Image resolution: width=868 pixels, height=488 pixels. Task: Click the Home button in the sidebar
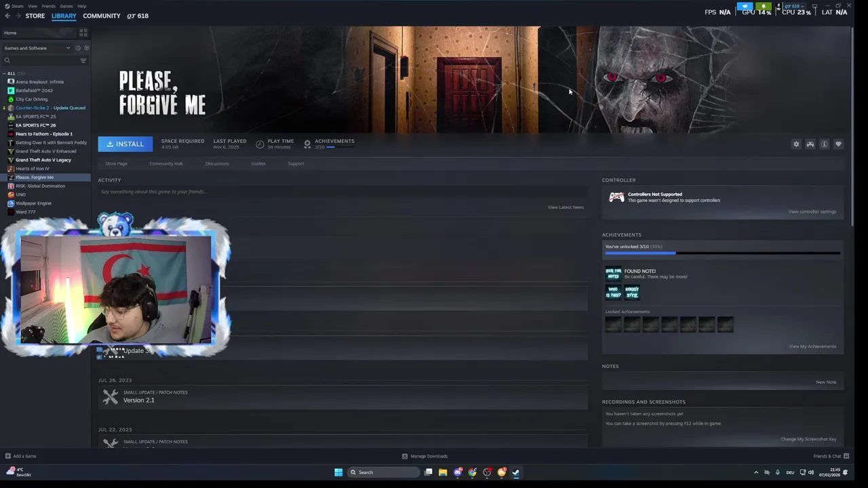click(39, 33)
